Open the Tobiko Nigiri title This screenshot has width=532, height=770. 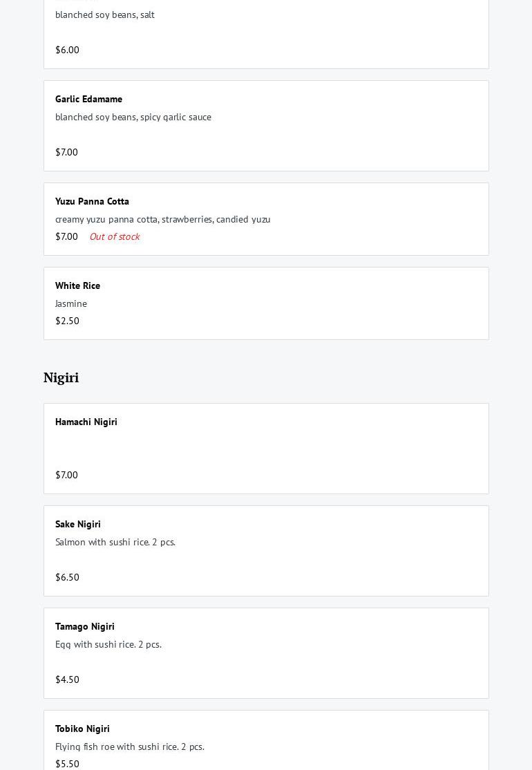point(82,729)
